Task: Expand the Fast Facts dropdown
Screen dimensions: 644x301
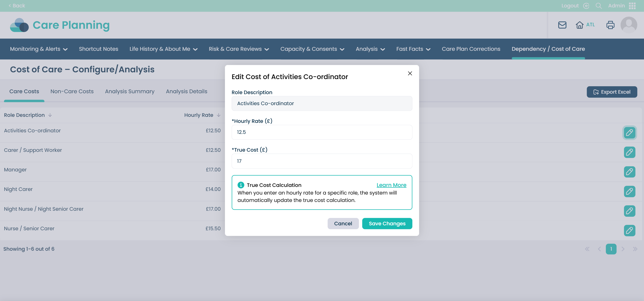Action: click(x=413, y=49)
